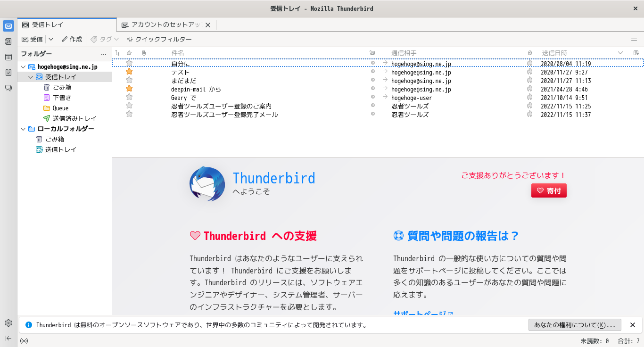
Task: Mark junk for deepin-mail から message
Action: 530,89
